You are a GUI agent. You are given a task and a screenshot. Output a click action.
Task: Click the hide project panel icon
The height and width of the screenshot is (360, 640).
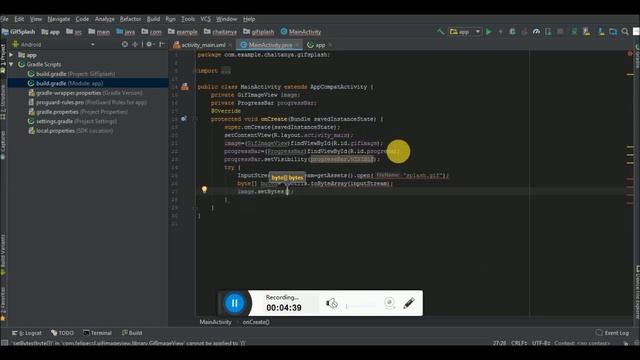pos(162,44)
